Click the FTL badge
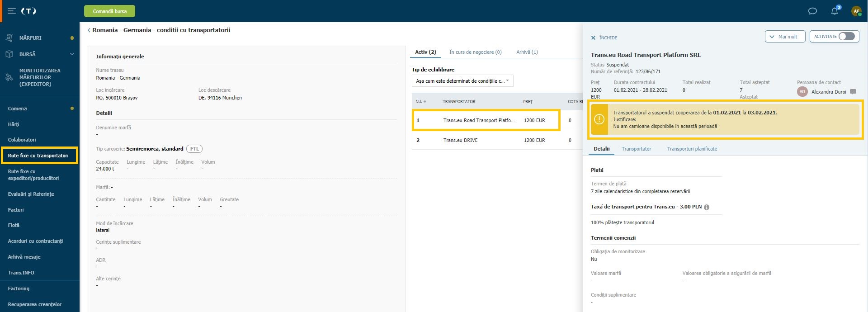Viewport: 868px width, 312px height. [x=194, y=149]
